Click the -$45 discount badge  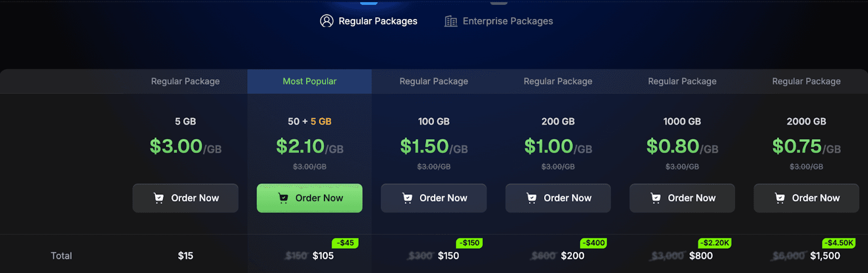(345, 243)
